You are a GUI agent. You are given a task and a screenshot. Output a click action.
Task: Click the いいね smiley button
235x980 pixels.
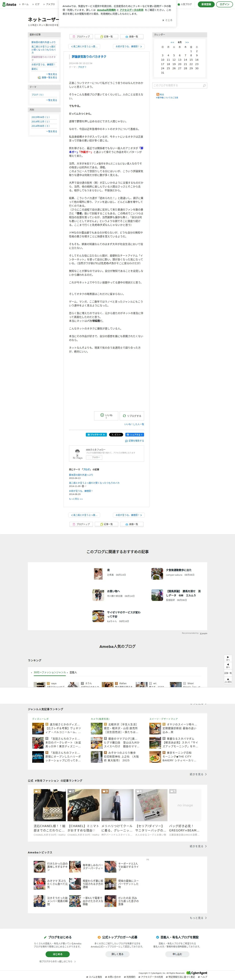click(x=106, y=415)
